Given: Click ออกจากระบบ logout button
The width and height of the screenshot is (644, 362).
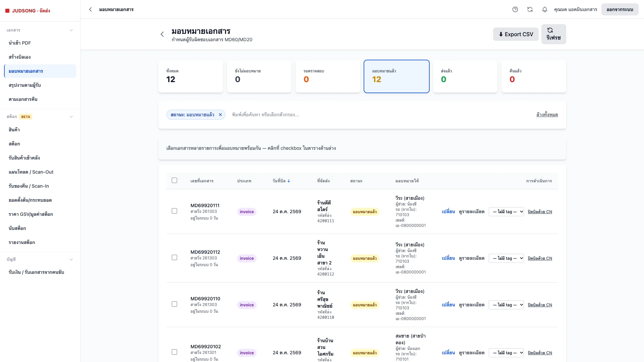Looking at the screenshot, I should click(x=620, y=9).
